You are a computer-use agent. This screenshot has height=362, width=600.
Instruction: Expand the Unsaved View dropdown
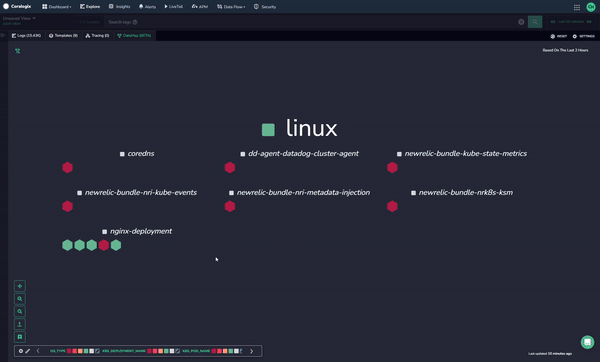point(19,18)
